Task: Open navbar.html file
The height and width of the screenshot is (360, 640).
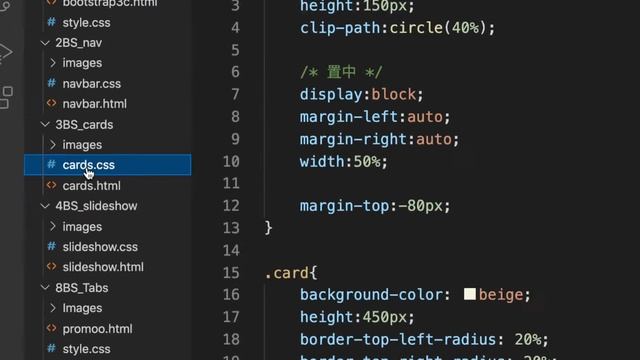Action: pyautogui.click(x=94, y=104)
